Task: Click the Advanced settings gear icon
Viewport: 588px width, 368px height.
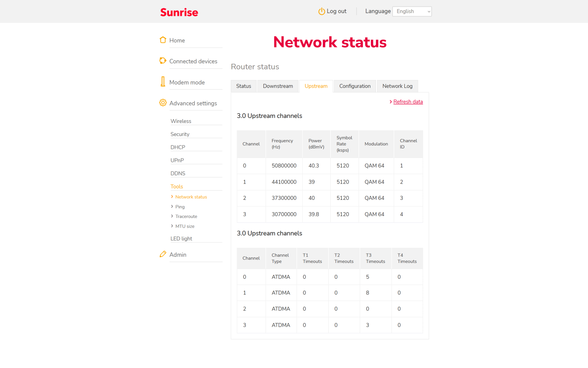Action: click(163, 103)
